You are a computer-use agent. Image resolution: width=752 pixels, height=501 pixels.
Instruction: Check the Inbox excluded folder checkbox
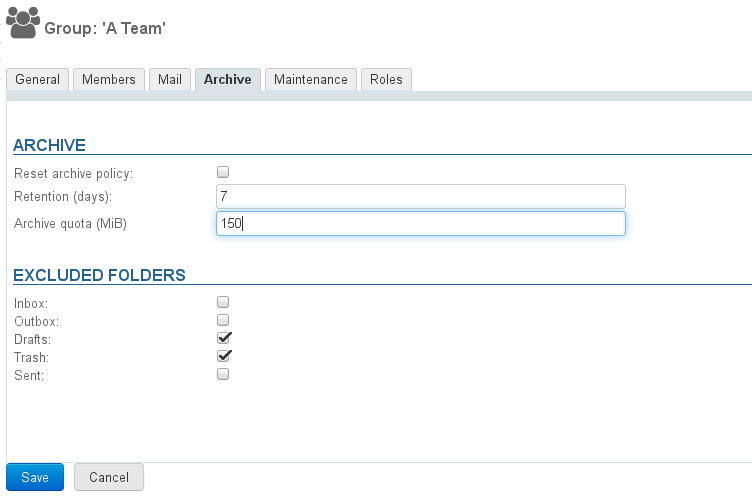223,302
